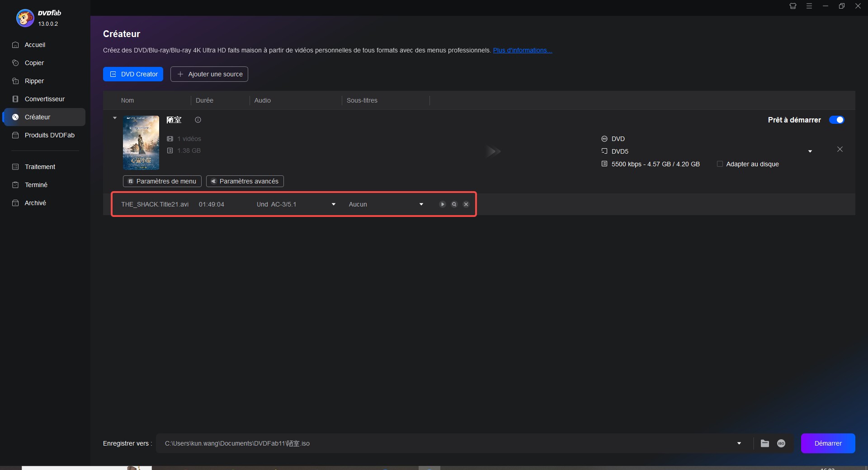This screenshot has width=868, height=470.
Task: Click the DVD Creator mode button
Action: 133,74
